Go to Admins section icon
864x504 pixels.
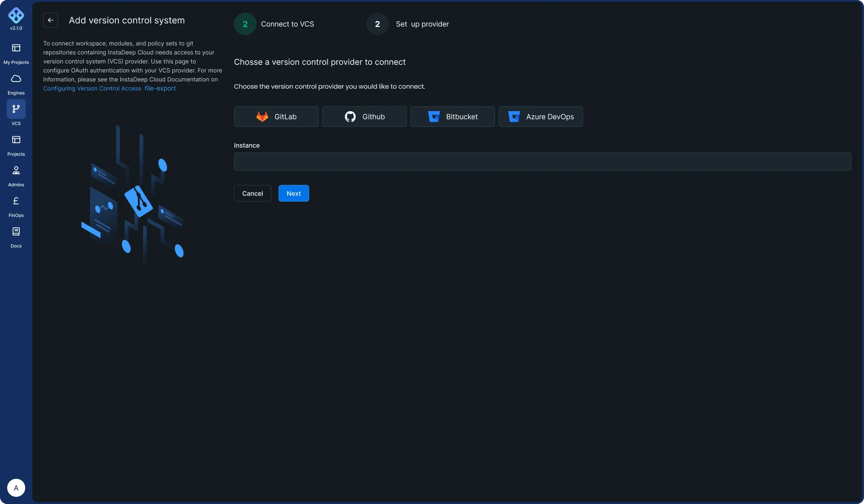tap(16, 171)
